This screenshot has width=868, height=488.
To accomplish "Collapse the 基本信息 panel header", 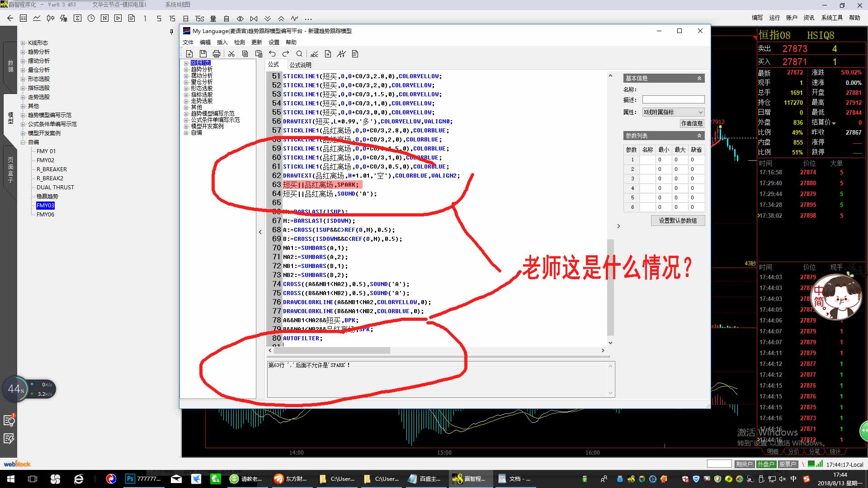I will 699,78.
